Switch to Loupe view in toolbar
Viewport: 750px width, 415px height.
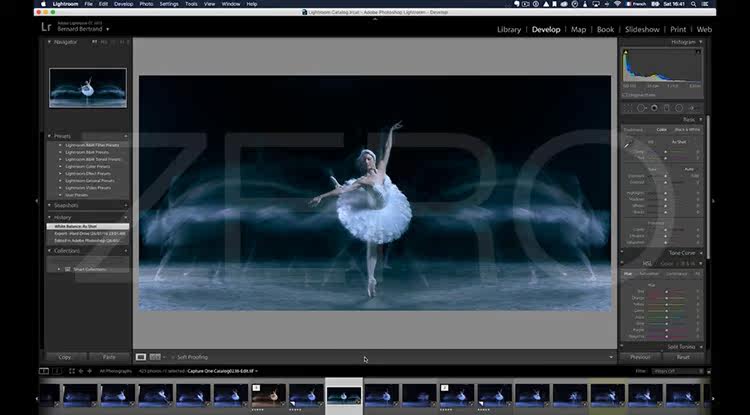pos(141,357)
